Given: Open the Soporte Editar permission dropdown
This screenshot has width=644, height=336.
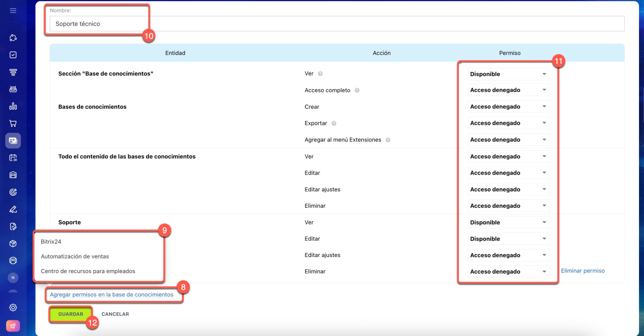Looking at the screenshot, I should (x=508, y=239).
